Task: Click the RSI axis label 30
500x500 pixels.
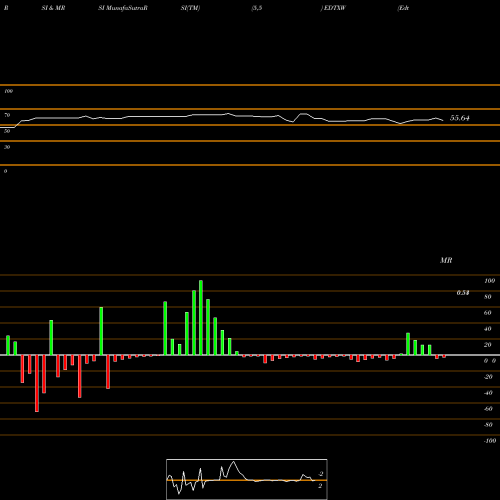Action: point(7,147)
